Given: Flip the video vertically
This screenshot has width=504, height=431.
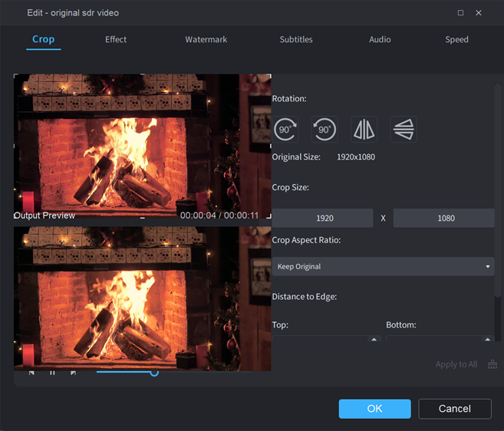Looking at the screenshot, I should (x=403, y=129).
